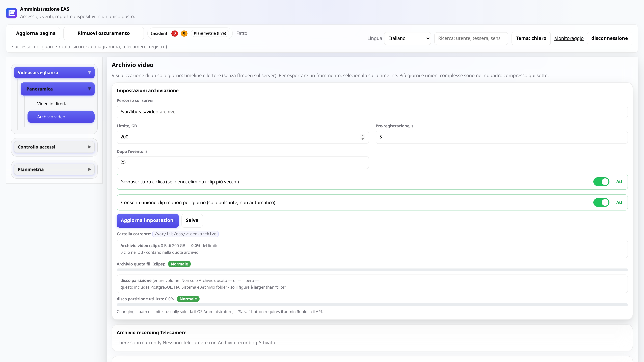Collapse the Panoramica submenu arrow
Viewport: 644px width, 362px height.
[x=89, y=89]
